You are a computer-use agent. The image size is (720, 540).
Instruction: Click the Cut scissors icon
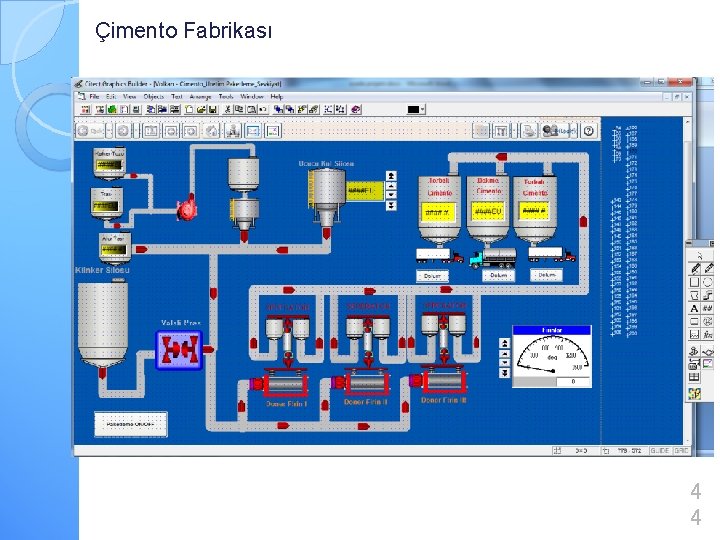click(227, 110)
